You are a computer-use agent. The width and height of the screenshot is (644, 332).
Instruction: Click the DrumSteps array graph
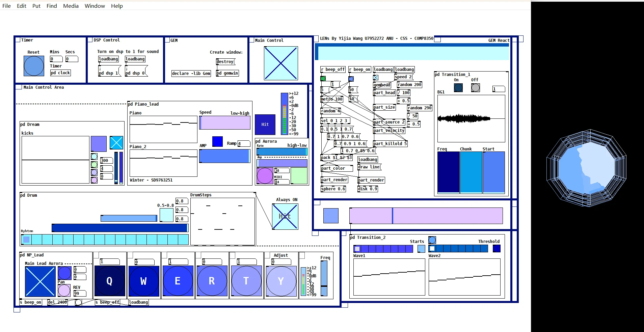click(223, 221)
